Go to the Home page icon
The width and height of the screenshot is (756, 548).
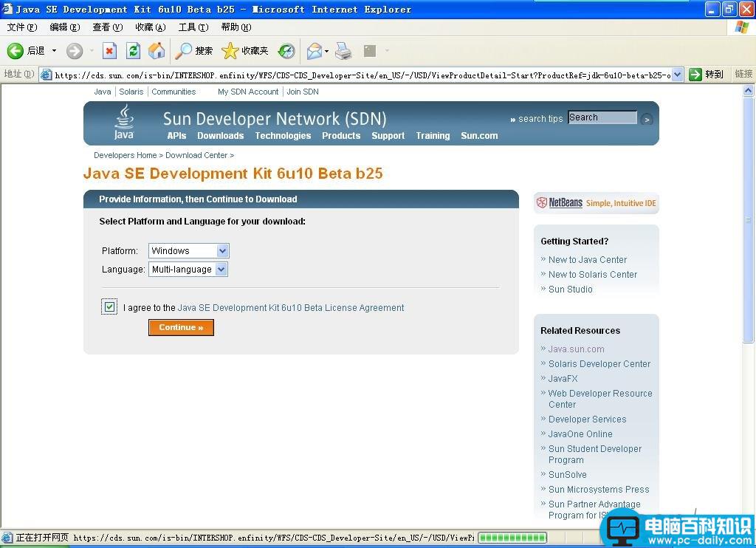coord(157,51)
